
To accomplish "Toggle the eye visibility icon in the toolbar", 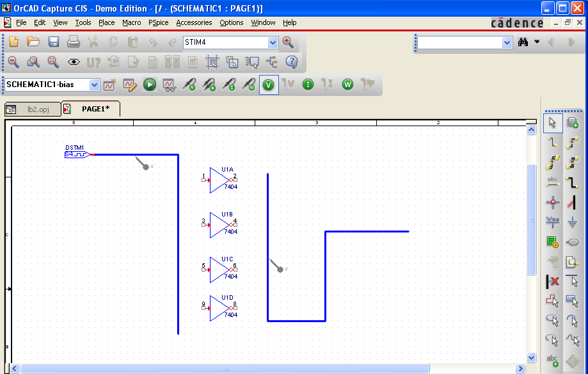I will point(74,62).
